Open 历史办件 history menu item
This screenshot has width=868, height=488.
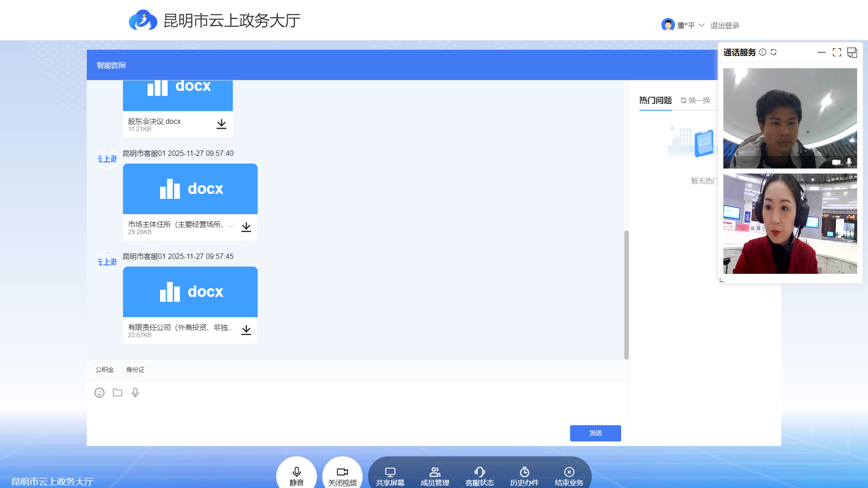click(x=524, y=476)
